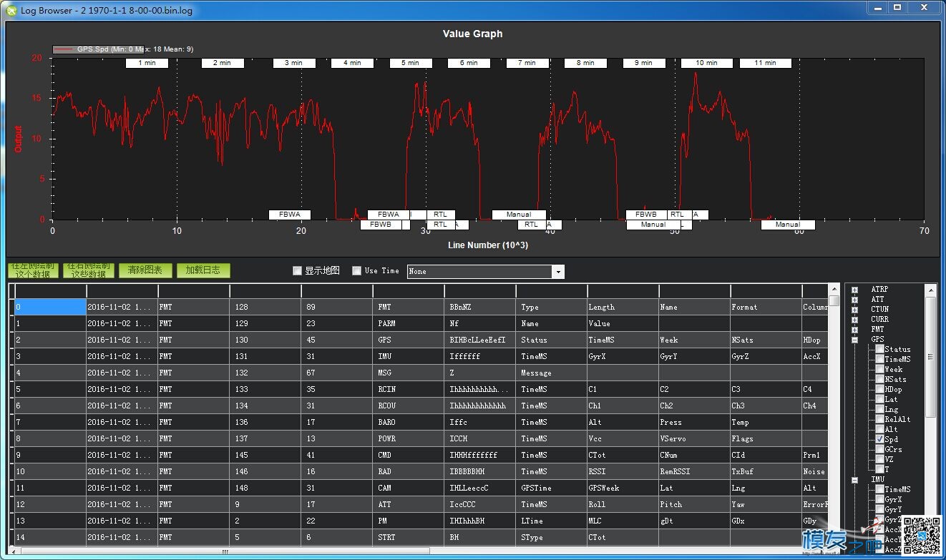Click the 清除图表 clear graph button
Image resolution: width=946 pixels, height=560 pixels.
pyautogui.click(x=145, y=270)
